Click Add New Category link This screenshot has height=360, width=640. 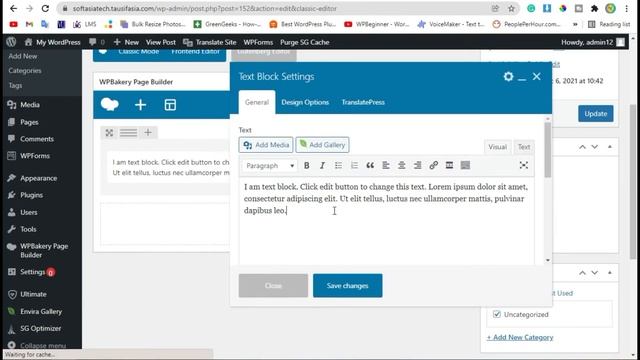click(x=520, y=337)
